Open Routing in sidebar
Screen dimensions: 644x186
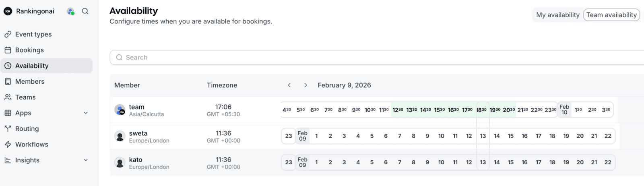click(x=27, y=128)
